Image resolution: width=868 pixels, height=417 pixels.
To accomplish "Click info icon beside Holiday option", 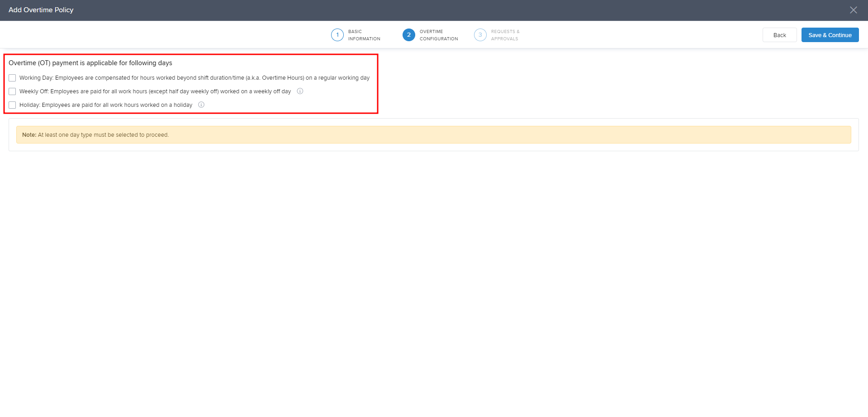I will coord(201,105).
